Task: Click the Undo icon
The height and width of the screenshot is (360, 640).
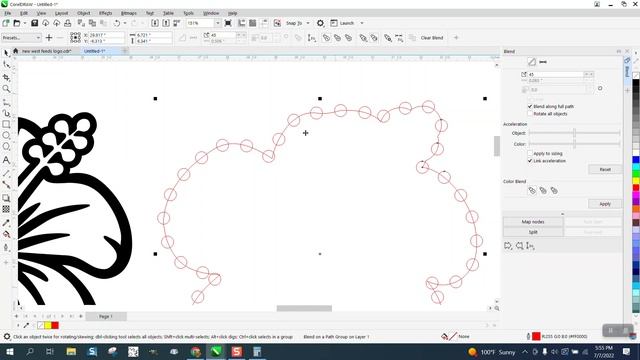Action: [117, 23]
